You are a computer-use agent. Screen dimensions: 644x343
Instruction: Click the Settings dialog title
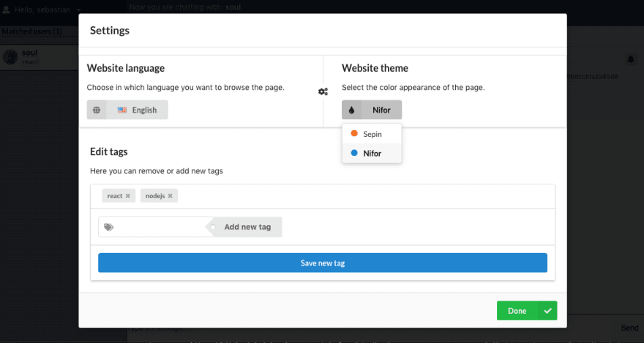[x=110, y=31]
